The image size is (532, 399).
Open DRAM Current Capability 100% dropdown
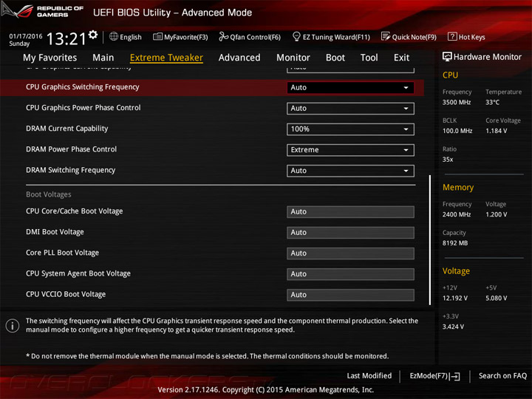point(350,129)
